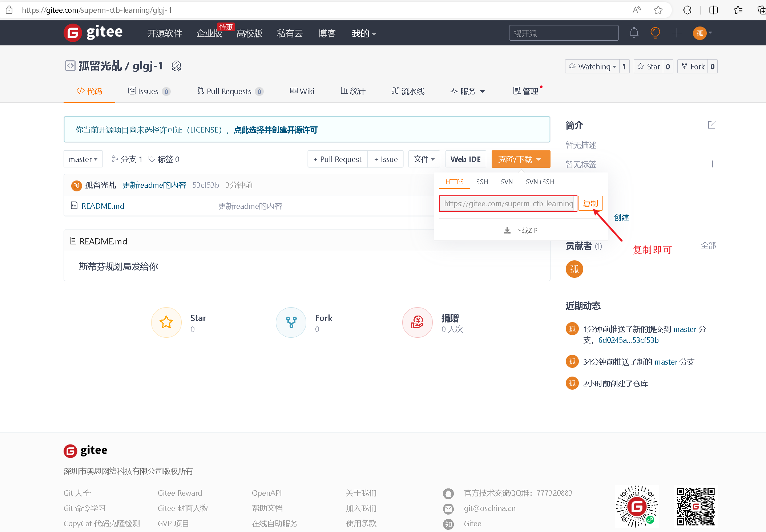Viewport: 766px width, 532px height.
Task: Open the Pull Requests tab
Action: (230, 91)
